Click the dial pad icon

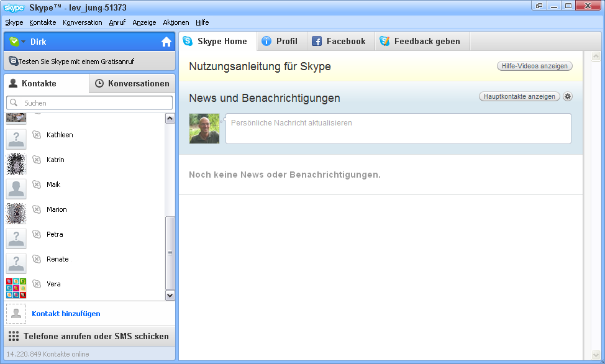(x=14, y=336)
